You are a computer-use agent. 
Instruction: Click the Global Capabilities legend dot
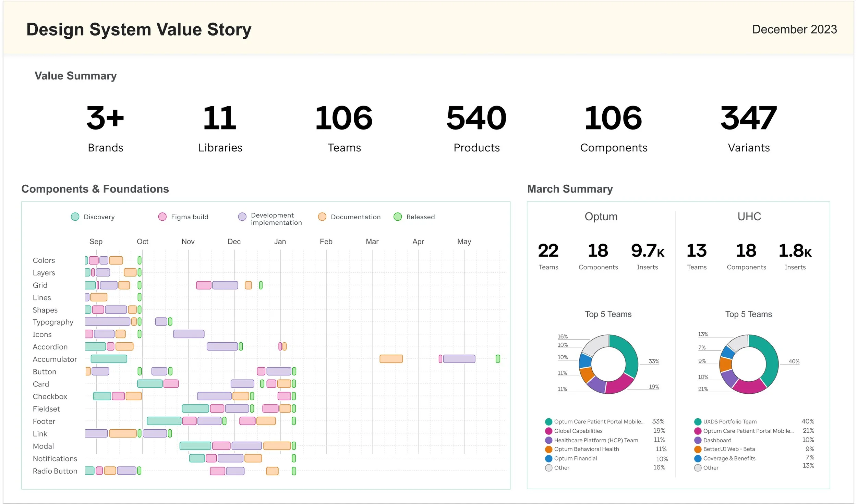[549, 431]
